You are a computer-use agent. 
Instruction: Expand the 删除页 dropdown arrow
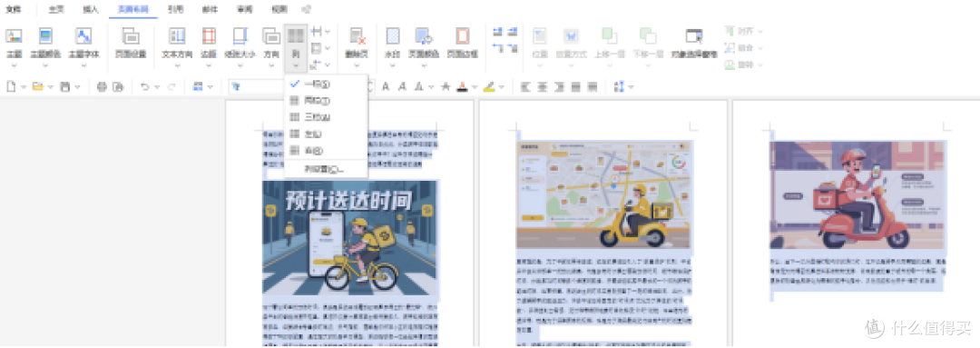(357, 65)
